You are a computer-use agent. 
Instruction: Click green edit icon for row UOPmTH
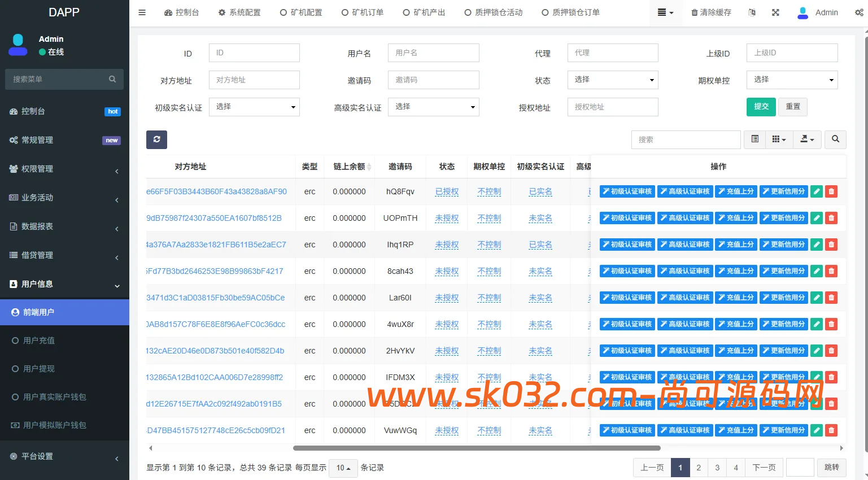(x=817, y=218)
